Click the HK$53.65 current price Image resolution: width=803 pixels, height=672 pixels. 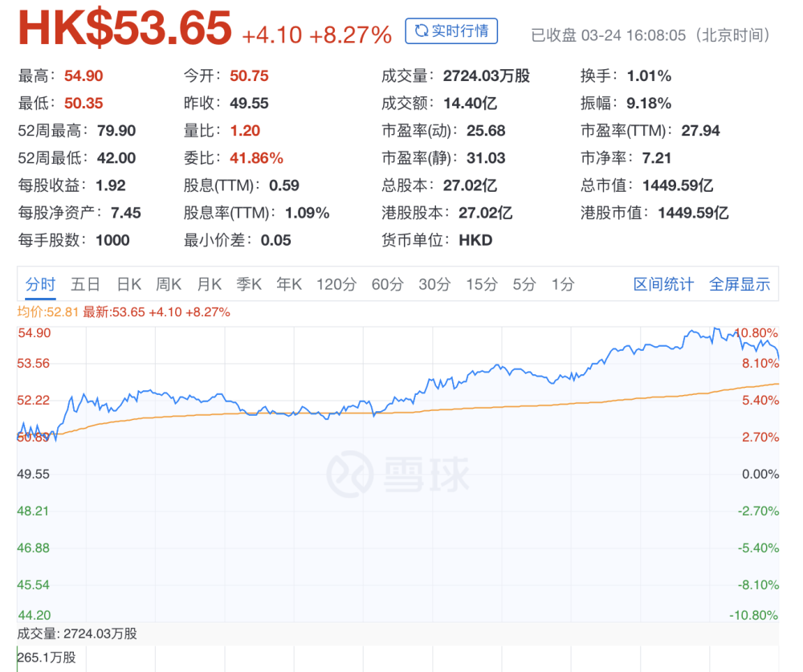click(125, 28)
